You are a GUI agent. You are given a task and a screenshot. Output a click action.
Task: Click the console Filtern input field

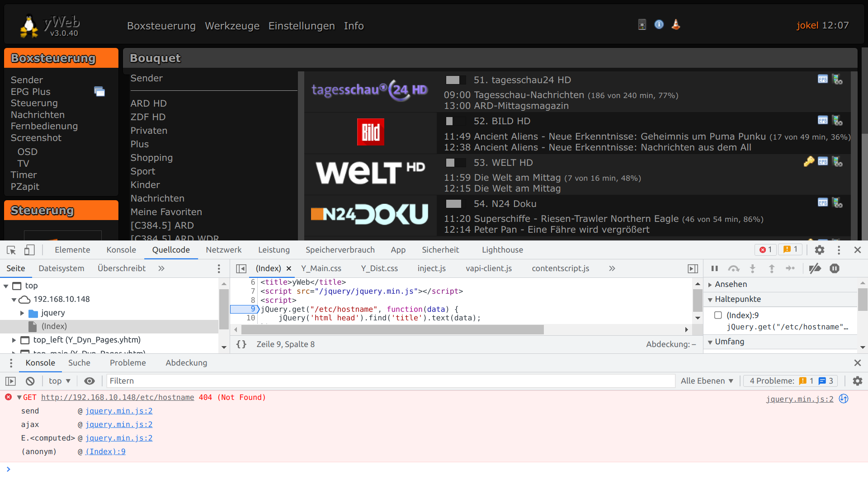coord(389,381)
